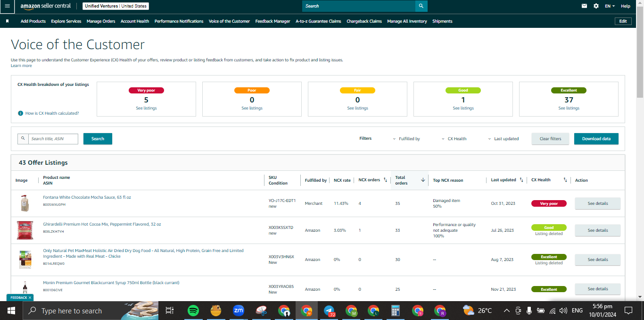Focus the top Search bar field
The height and width of the screenshot is (320, 644).
[x=359, y=6]
